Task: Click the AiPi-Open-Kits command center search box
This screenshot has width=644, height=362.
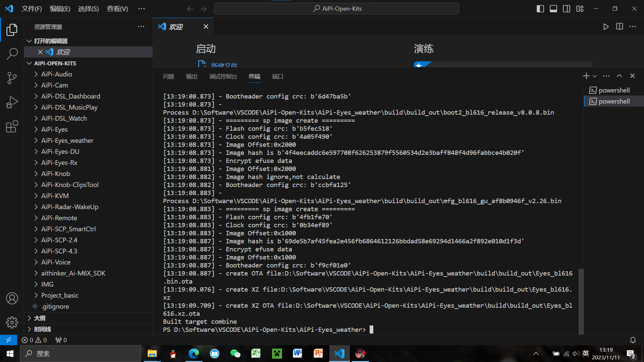Action: (336, 9)
